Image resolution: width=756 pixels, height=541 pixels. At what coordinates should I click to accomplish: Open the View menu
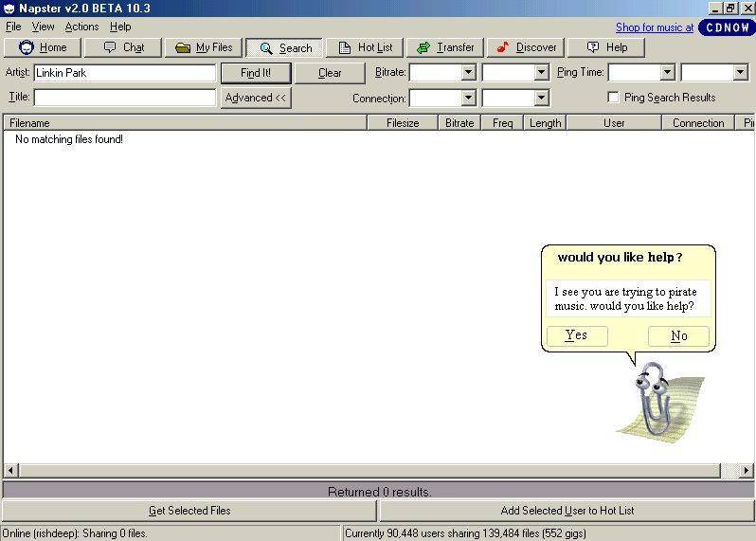[43, 27]
